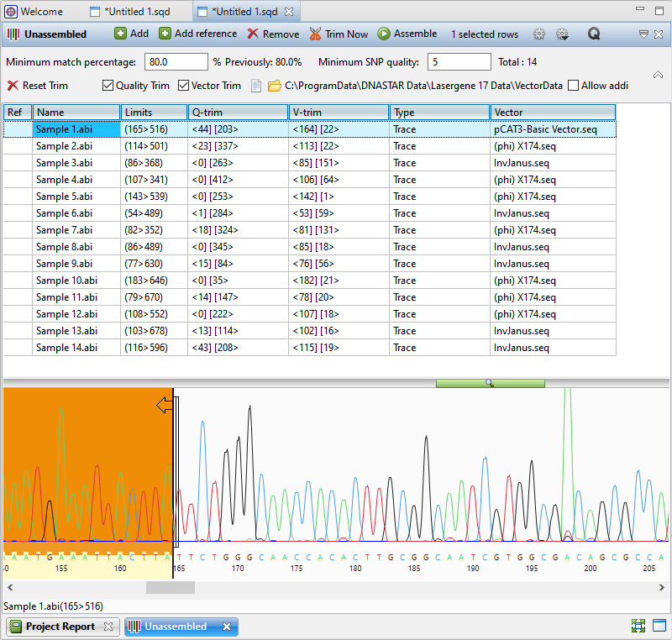
Task: Click the Add reference button label
Action: [x=206, y=34]
